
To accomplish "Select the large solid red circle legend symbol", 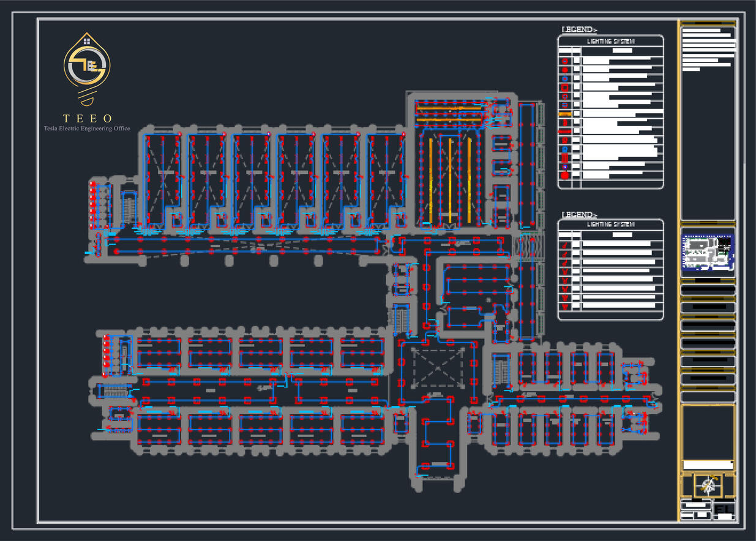I will coord(565,175).
